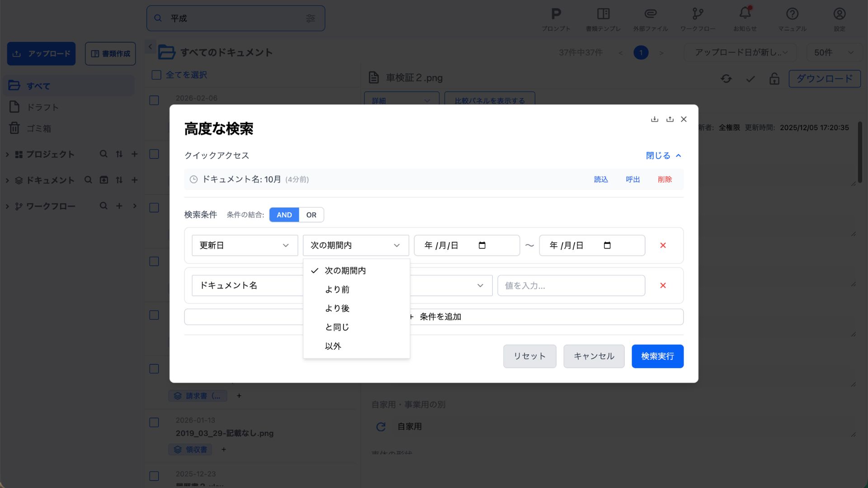Click the search filter sliders icon

click(310, 18)
